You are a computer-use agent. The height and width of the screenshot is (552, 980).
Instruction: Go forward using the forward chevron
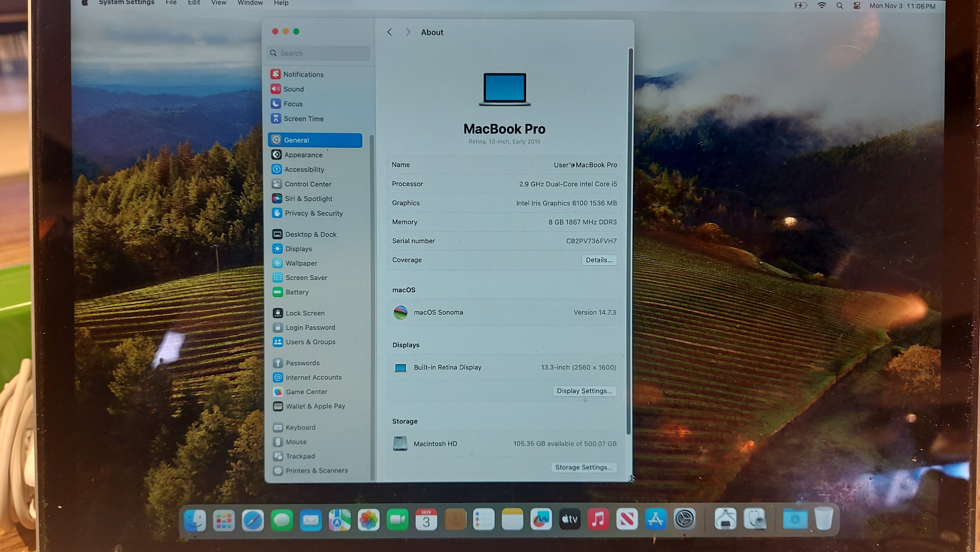tap(408, 32)
